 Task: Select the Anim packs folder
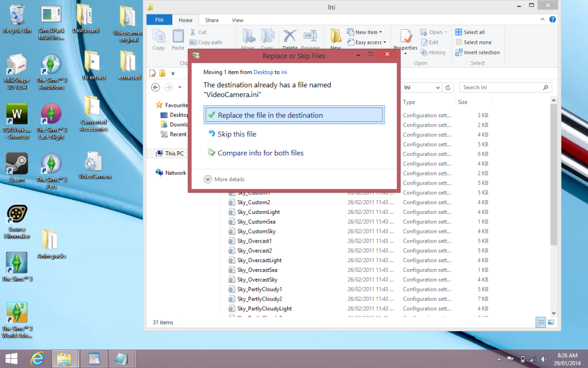pyautogui.click(x=51, y=244)
